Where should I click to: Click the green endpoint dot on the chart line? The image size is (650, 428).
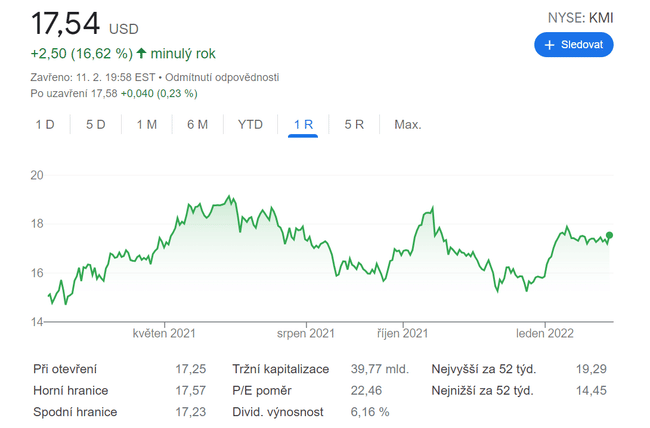tap(610, 236)
